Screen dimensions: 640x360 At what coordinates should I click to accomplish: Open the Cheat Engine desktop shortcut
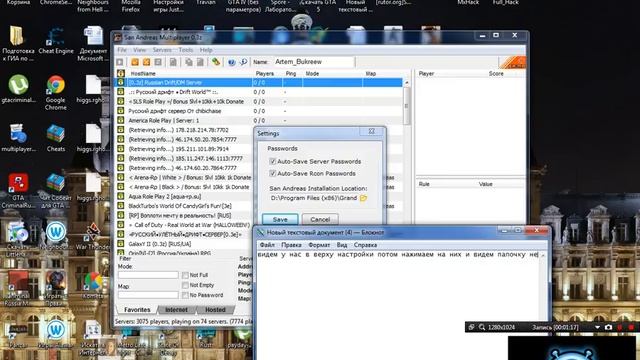click(56, 41)
